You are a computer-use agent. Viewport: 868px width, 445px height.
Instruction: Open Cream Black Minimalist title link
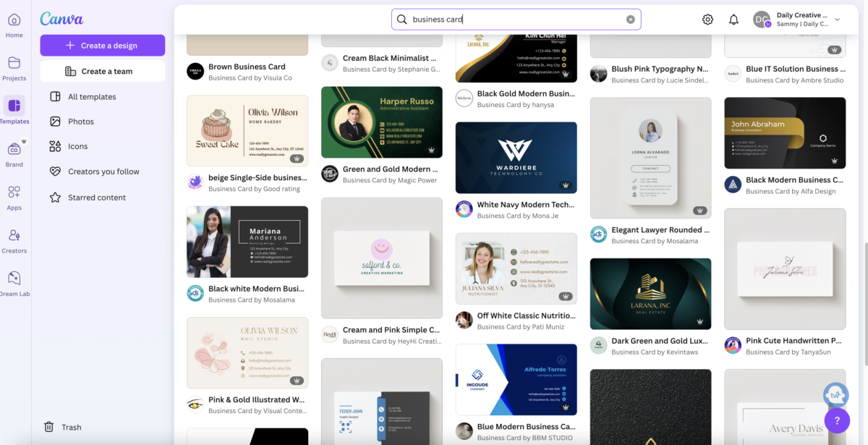click(x=390, y=58)
